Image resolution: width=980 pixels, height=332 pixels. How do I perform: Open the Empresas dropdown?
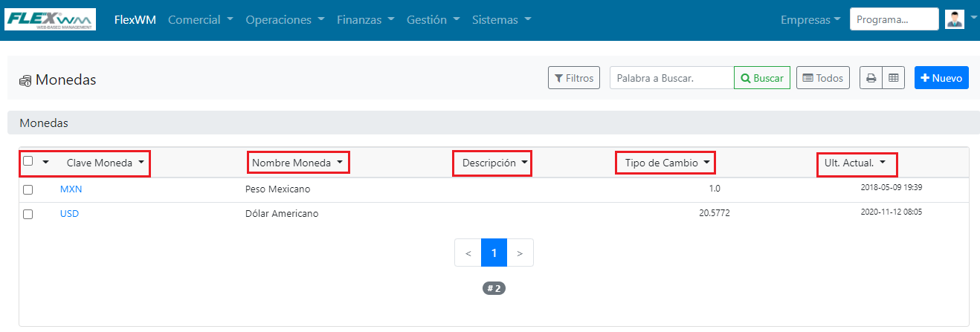[810, 20]
